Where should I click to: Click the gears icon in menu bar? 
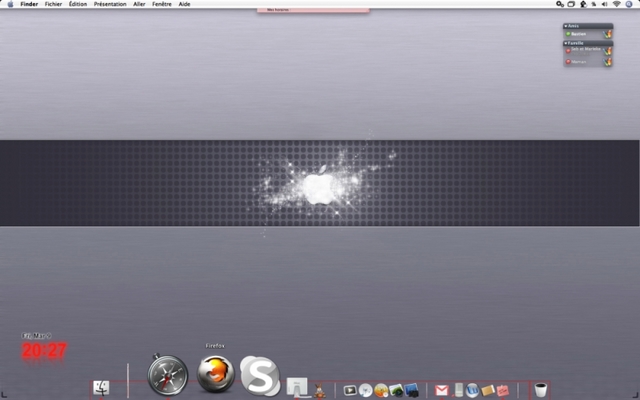(x=560, y=4)
